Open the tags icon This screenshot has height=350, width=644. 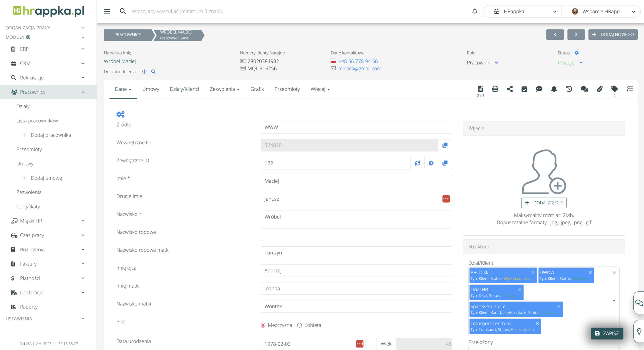coord(614,89)
